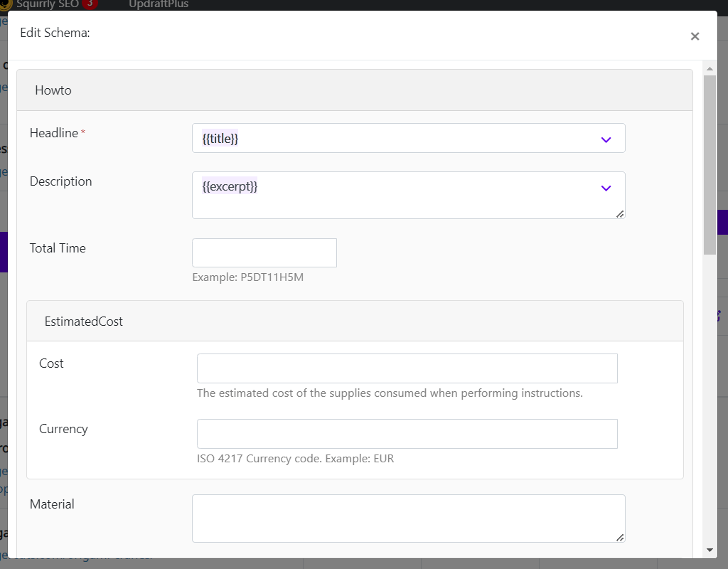The width and height of the screenshot is (728, 569).
Task: Close the Edit Schema dialog
Action: 695,36
